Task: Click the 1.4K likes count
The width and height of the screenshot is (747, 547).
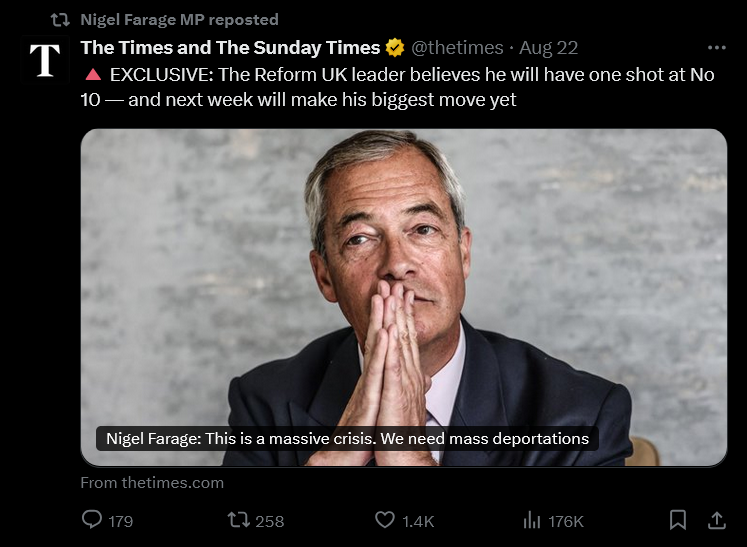Action: (418, 521)
